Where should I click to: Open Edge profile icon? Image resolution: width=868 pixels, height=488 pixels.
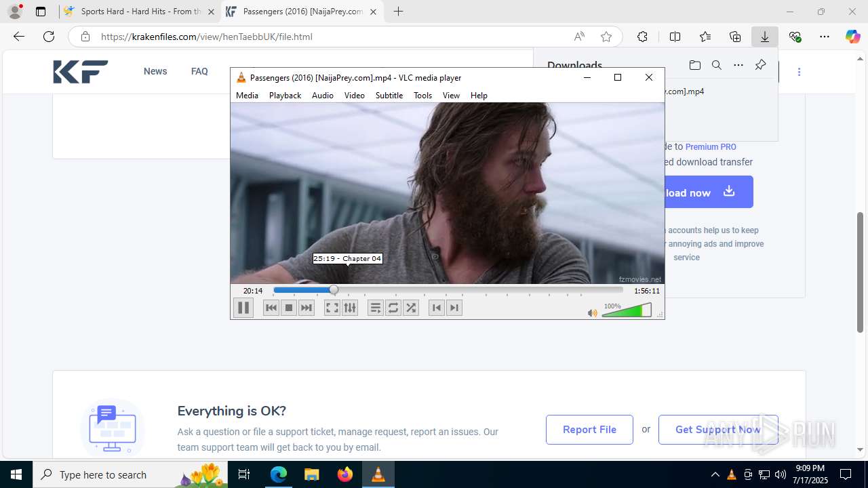tap(15, 12)
